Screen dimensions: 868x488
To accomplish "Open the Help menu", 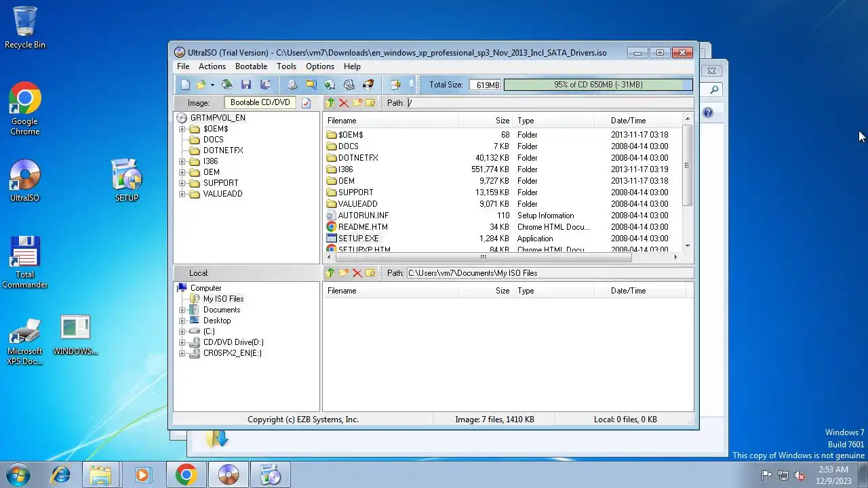I will tap(352, 66).
